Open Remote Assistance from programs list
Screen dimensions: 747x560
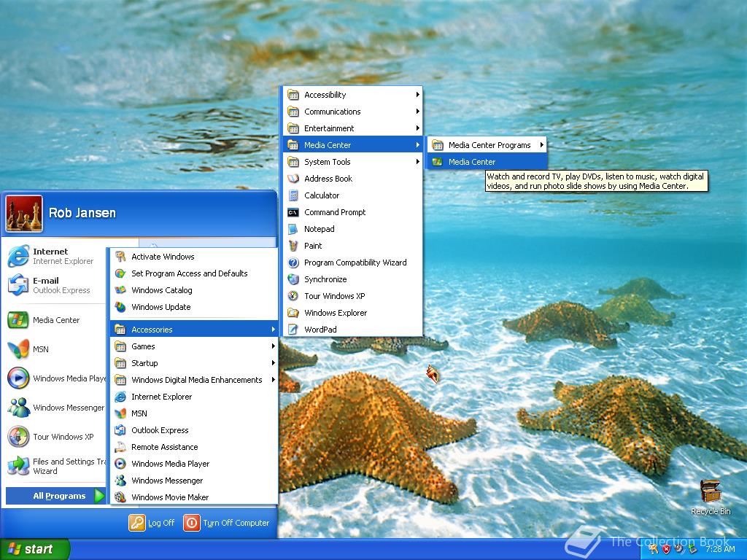pyautogui.click(x=194, y=447)
